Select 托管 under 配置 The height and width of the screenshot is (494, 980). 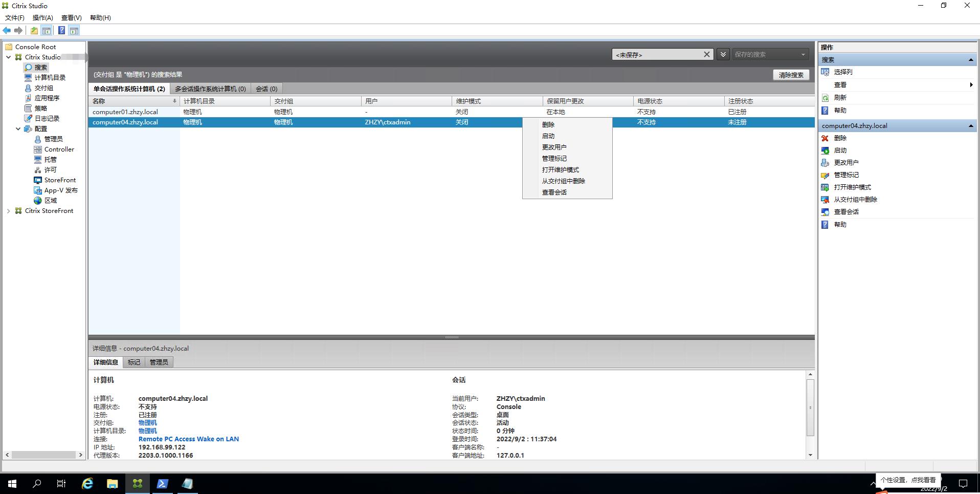51,159
